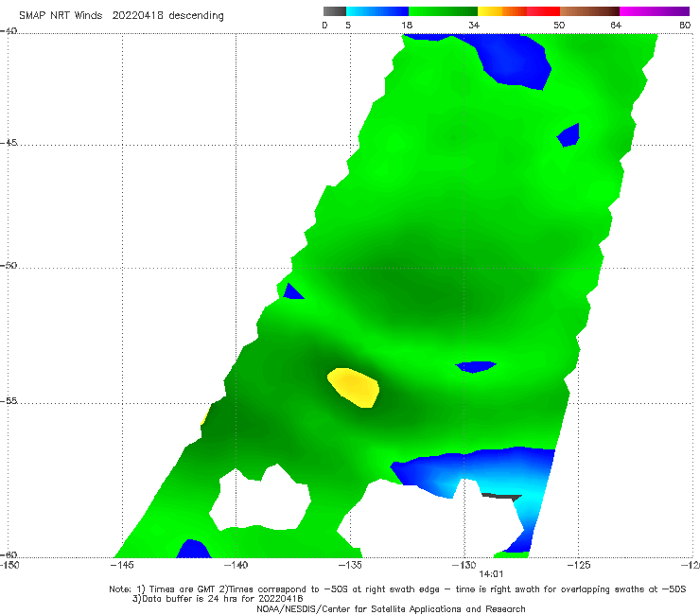Viewport: 700px width, 615px height.
Task: Click the longitude label '-135'
Action: tap(350, 565)
